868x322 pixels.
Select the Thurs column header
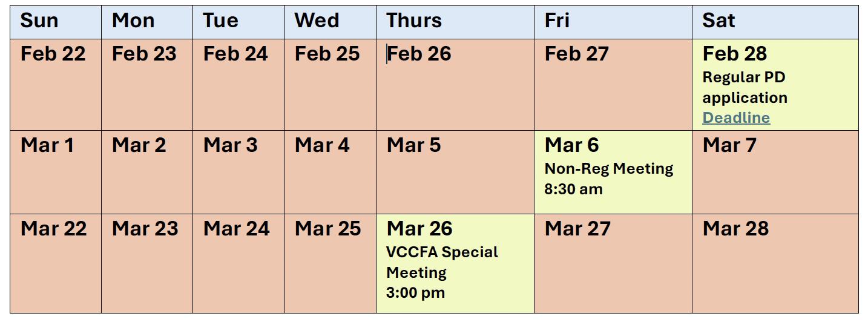pyautogui.click(x=455, y=22)
